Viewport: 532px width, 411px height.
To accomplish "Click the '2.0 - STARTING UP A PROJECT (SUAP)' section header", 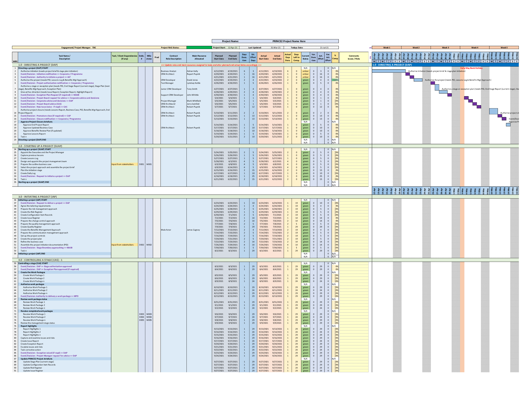I will tap(40, 146).
